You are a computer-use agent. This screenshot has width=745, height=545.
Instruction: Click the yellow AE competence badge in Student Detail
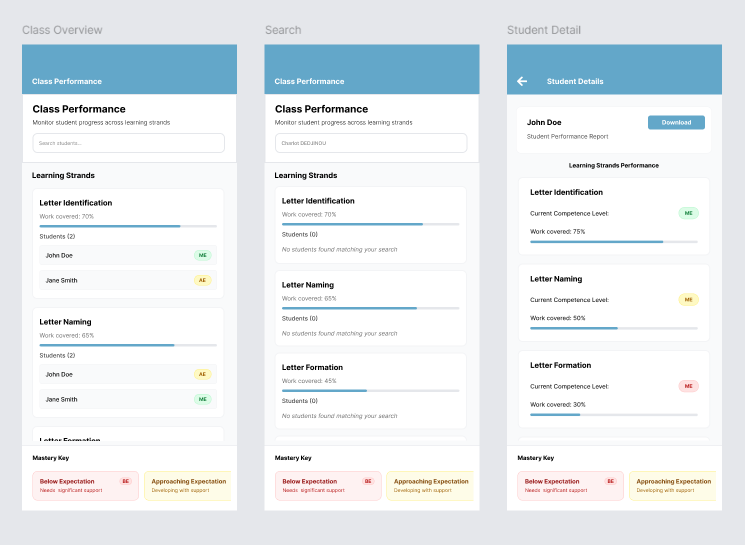pos(688,299)
